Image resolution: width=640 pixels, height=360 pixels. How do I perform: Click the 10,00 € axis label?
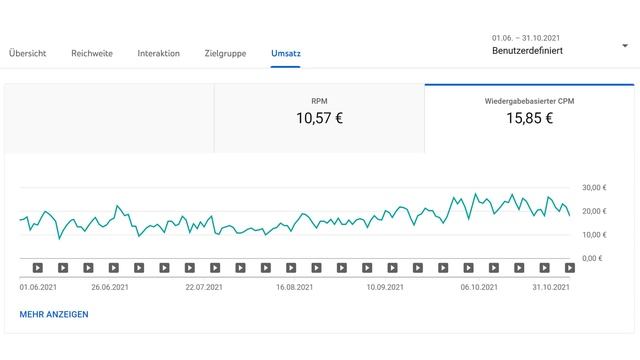(594, 235)
